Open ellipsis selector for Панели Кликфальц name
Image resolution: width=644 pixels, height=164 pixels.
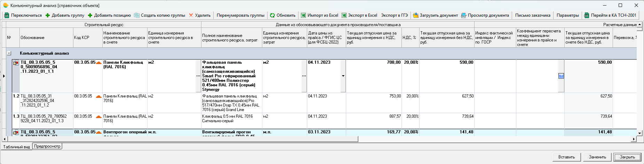click(x=198, y=76)
